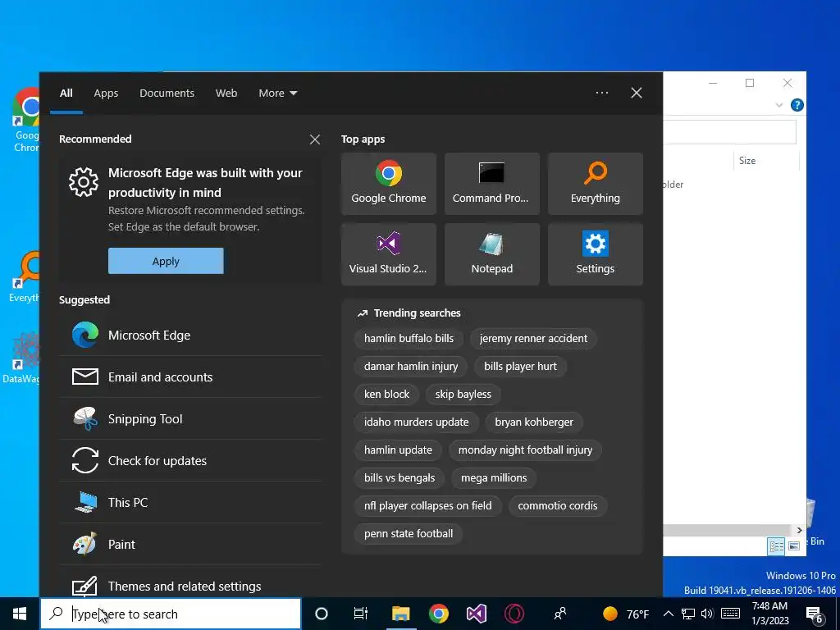Close the search panel with X
This screenshot has height=630, width=840.
(x=637, y=94)
